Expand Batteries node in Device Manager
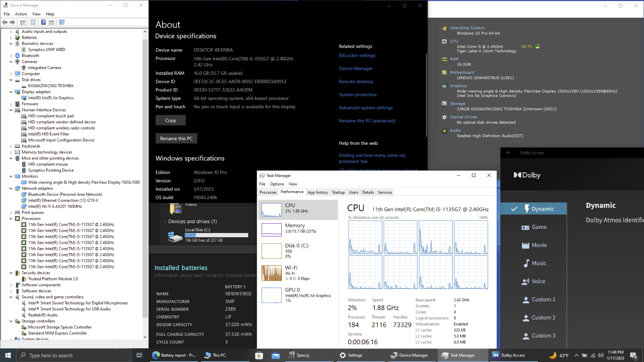 tap(11, 38)
